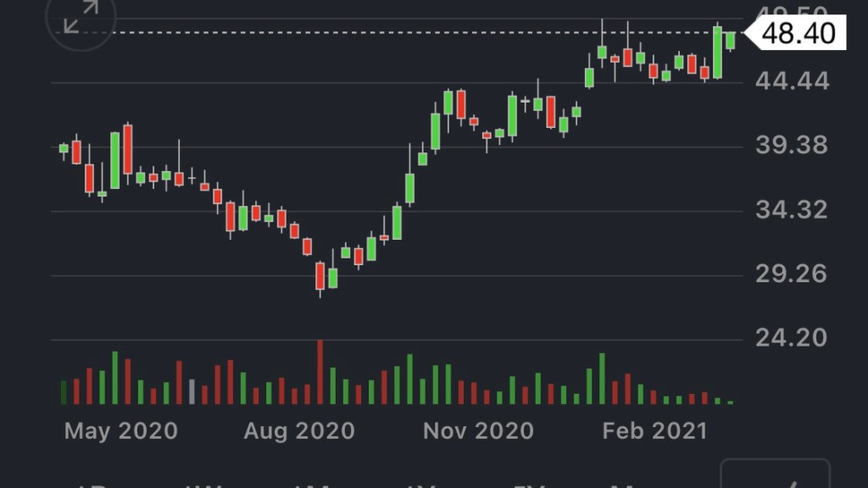Inspect the tallest red volume bar
This screenshot has height=488, width=868.
(320, 373)
